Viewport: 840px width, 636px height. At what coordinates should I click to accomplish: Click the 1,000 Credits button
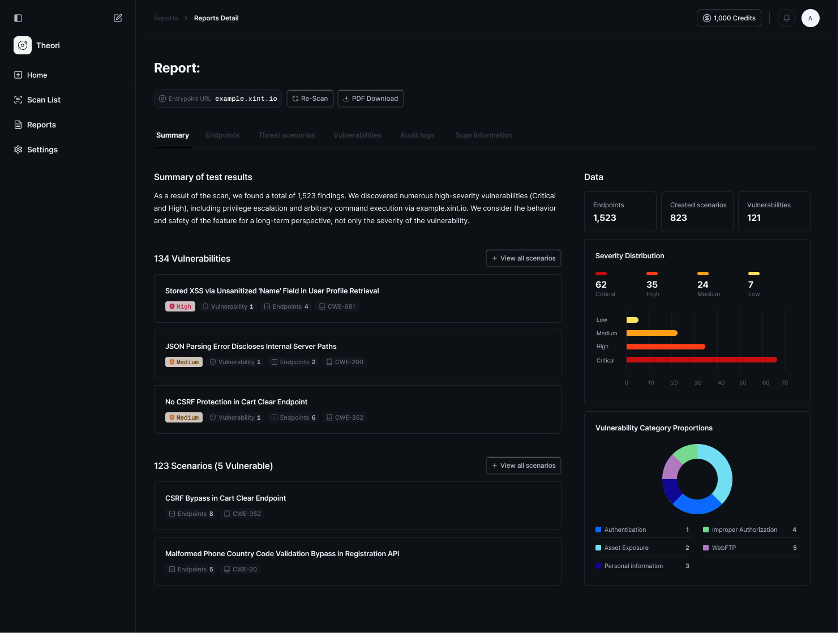point(728,18)
